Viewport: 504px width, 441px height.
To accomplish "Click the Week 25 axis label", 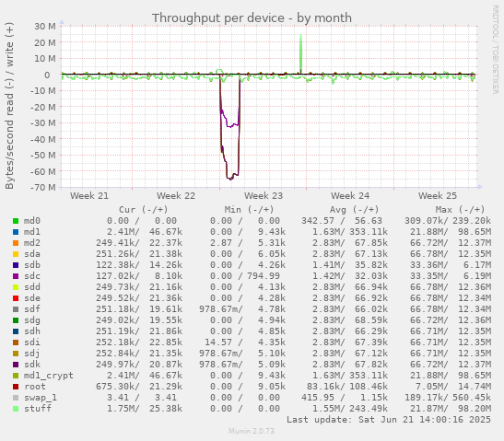I will pyautogui.click(x=437, y=195).
